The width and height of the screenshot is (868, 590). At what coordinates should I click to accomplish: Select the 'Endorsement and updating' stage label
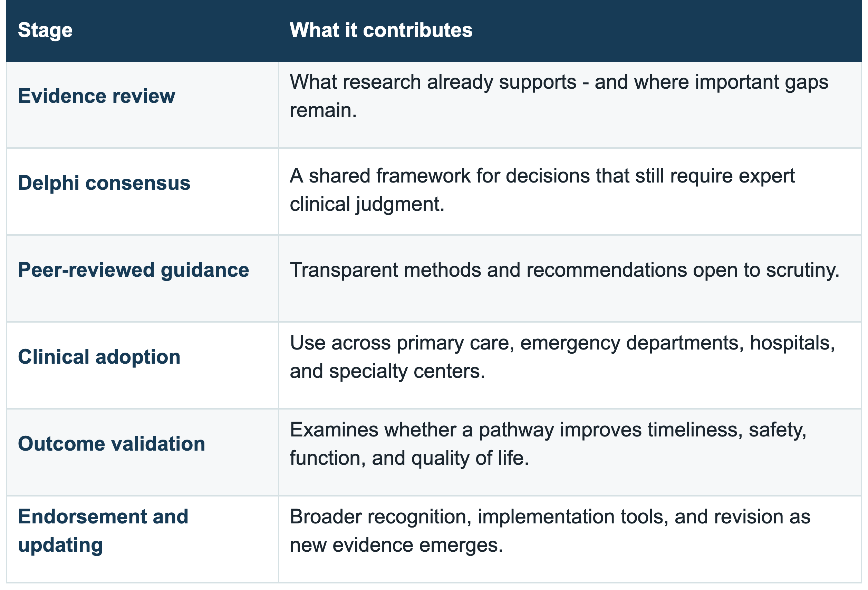click(x=103, y=531)
